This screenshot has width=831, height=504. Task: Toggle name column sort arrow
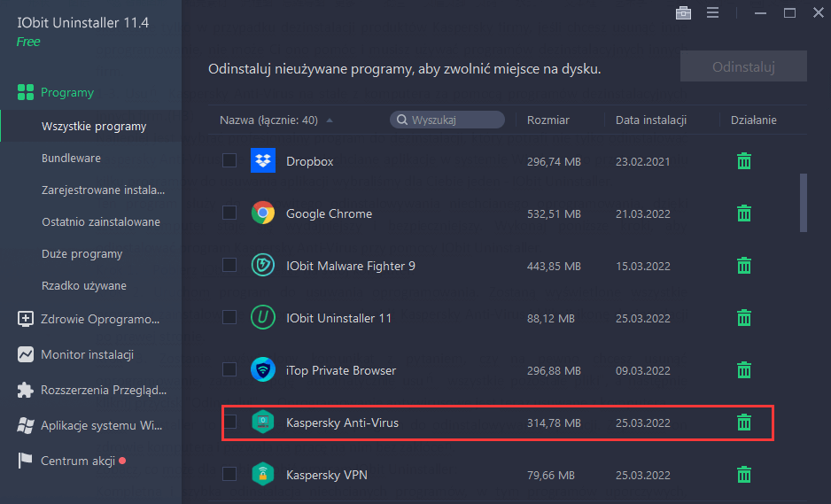click(x=330, y=120)
